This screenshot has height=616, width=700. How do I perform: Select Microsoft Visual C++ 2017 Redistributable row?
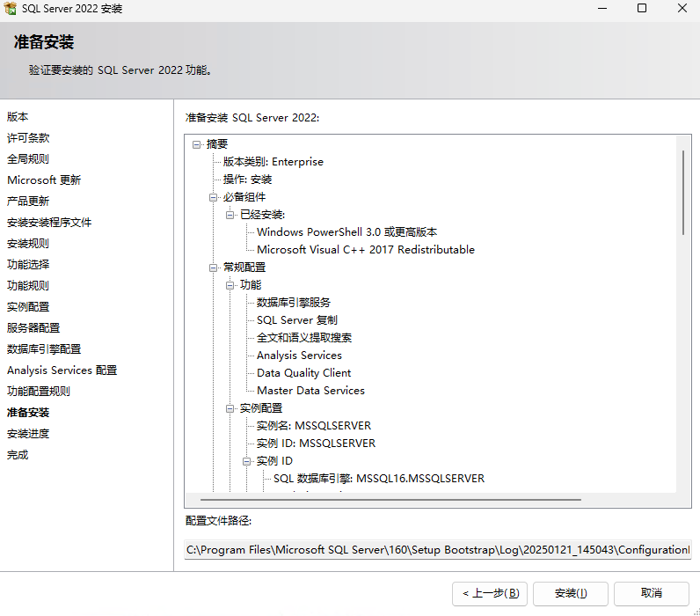point(366,249)
